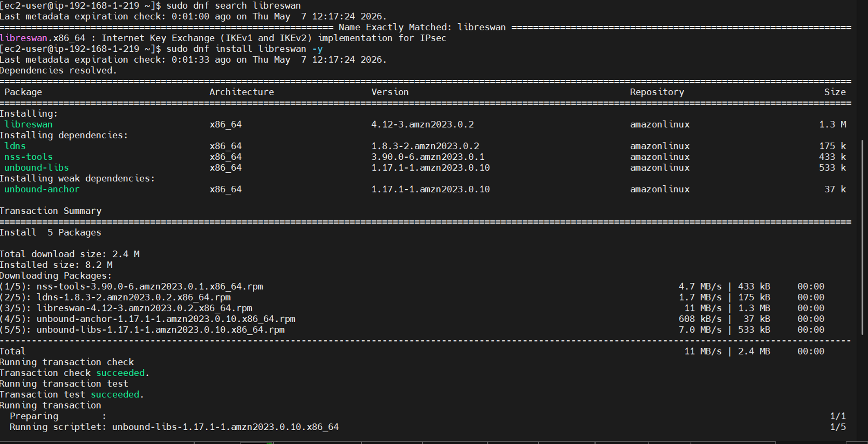868x444 pixels.
Task: Click version '4.12-3.amzn2023.0.2'
Action: 423,124
